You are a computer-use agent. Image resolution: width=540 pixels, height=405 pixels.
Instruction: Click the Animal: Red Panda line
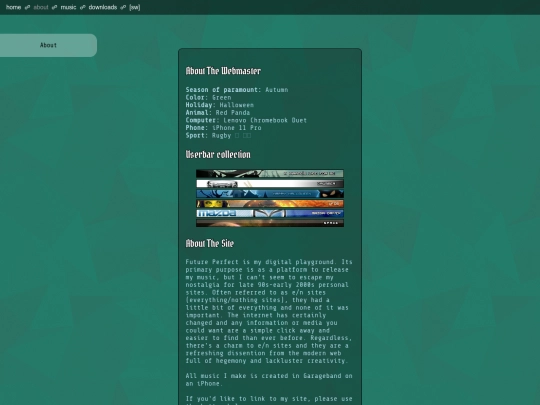point(218,113)
